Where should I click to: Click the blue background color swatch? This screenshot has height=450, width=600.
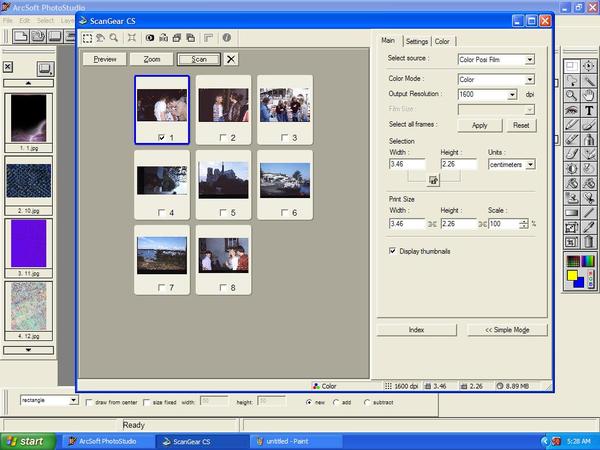pyautogui.click(x=579, y=283)
